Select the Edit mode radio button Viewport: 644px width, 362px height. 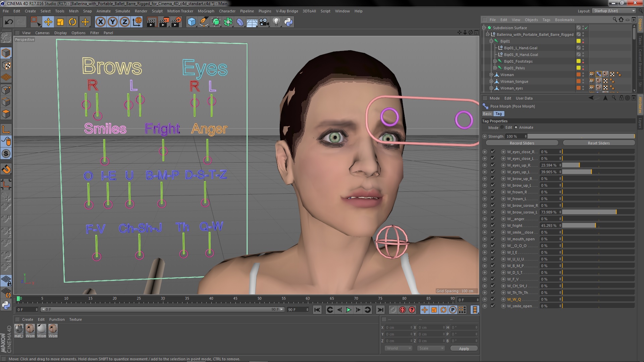tap(502, 127)
